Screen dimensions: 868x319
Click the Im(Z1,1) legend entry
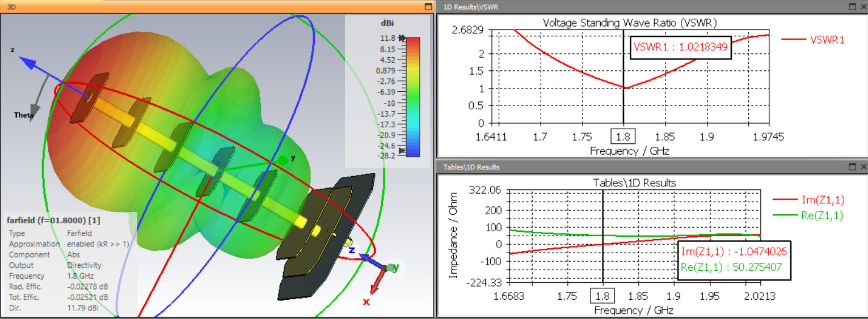tap(808, 199)
